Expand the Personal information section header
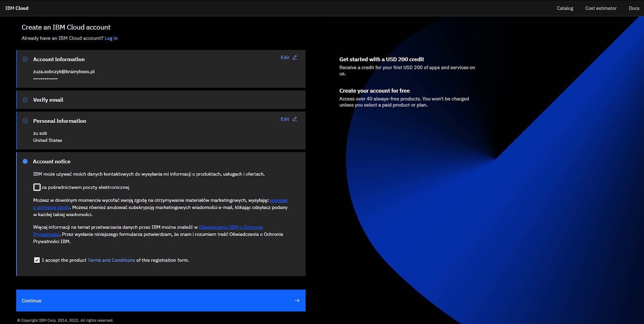 60,121
